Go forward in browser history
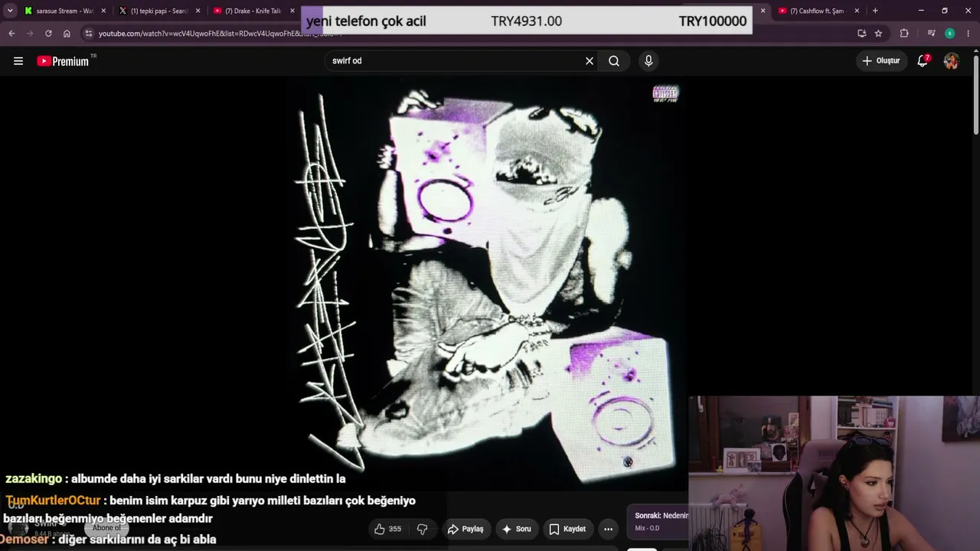The height and width of the screenshot is (551, 980). (30, 34)
